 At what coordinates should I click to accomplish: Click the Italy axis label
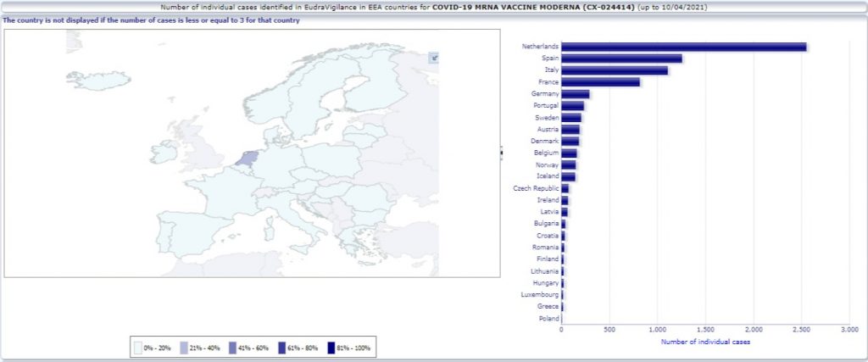click(552, 70)
